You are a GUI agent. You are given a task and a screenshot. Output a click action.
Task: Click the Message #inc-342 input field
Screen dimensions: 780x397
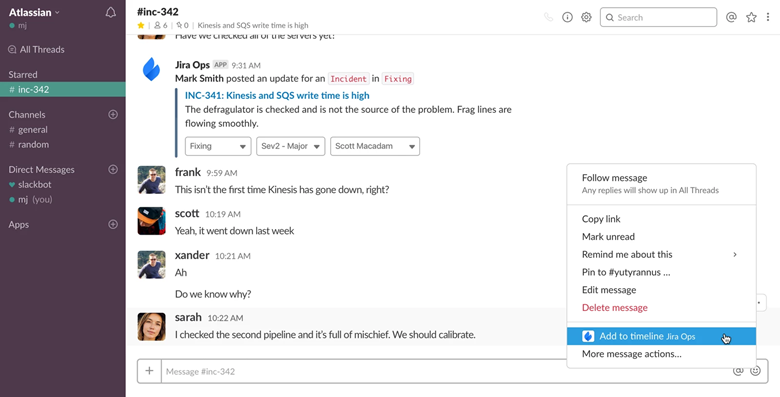(445, 371)
